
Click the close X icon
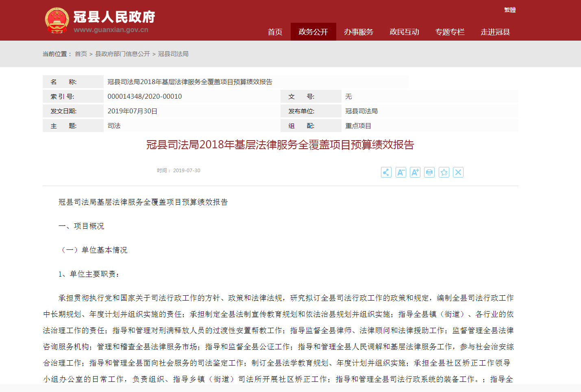pyautogui.click(x=458, y=172)
